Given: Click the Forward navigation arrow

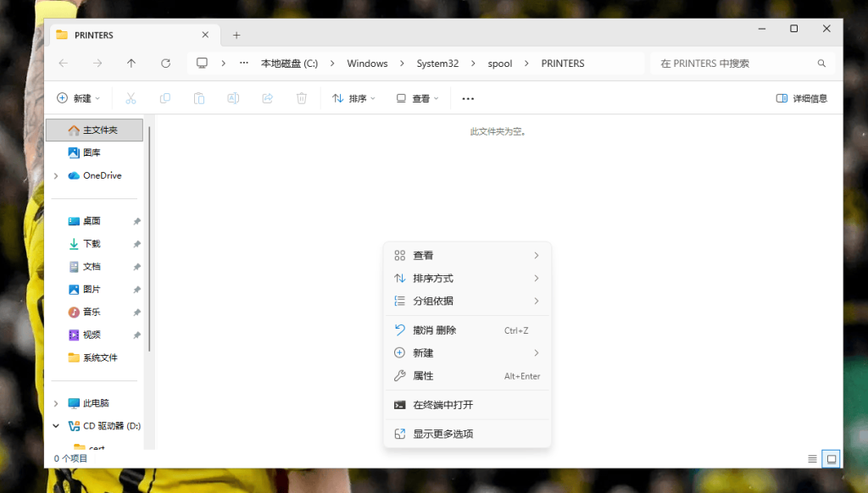Looking at the screenshot, I should [x=97, y=64].
